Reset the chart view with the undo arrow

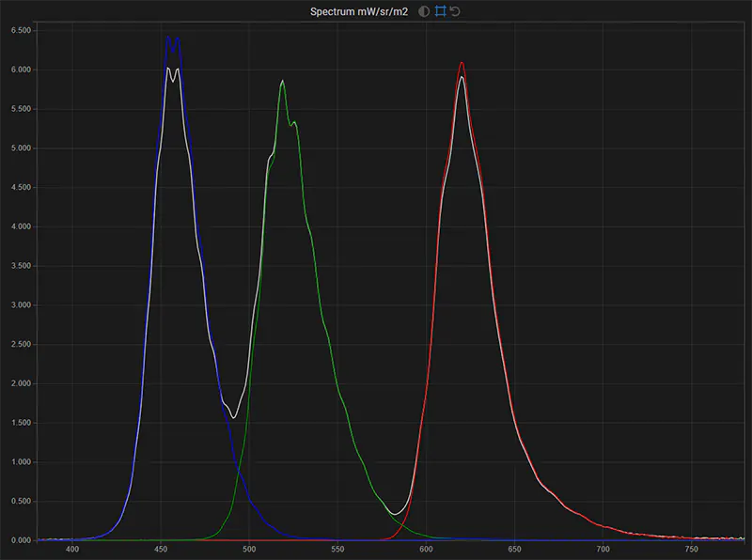pos(455,11)
